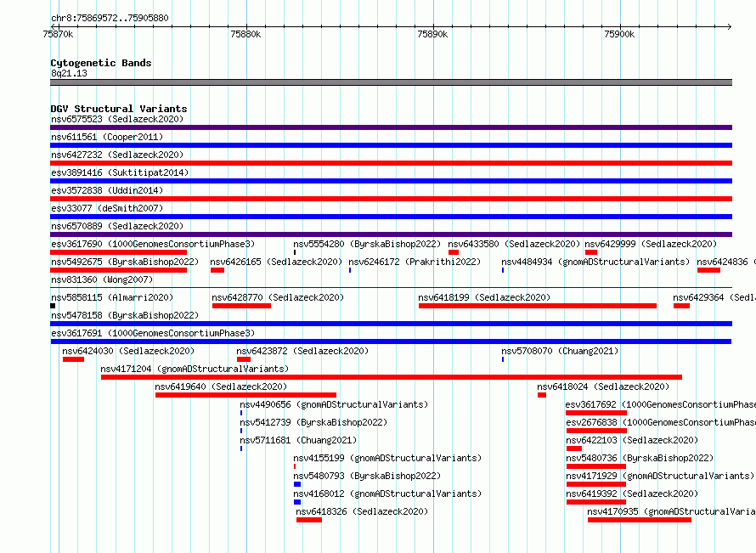Click the nsv4168012 (gnomADStructuralVariants) label
The height and width of the screenshot is (553, 756).
[387, 494]
